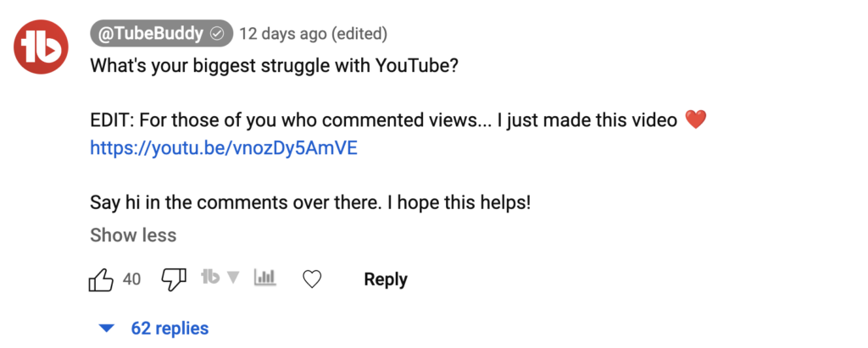Screen dimensions: 868x348
Task: Open the bar chart stats icon
Action: (x=265, y=278)
